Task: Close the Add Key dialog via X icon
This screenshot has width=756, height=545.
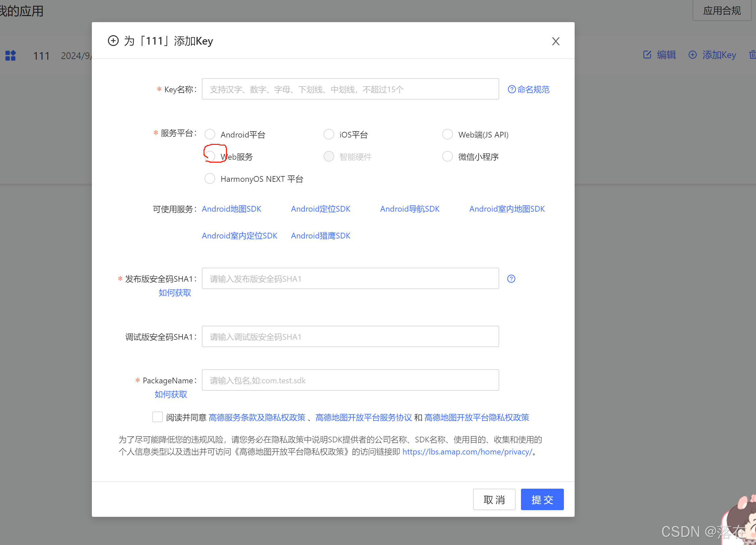Action: 556,41
